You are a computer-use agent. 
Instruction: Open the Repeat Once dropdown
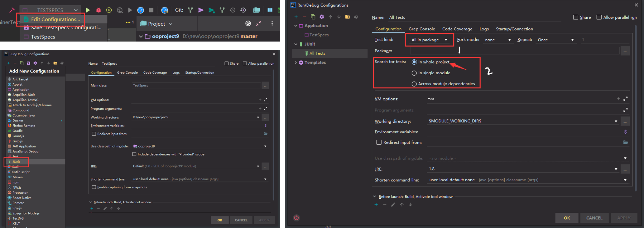point(556,40)
